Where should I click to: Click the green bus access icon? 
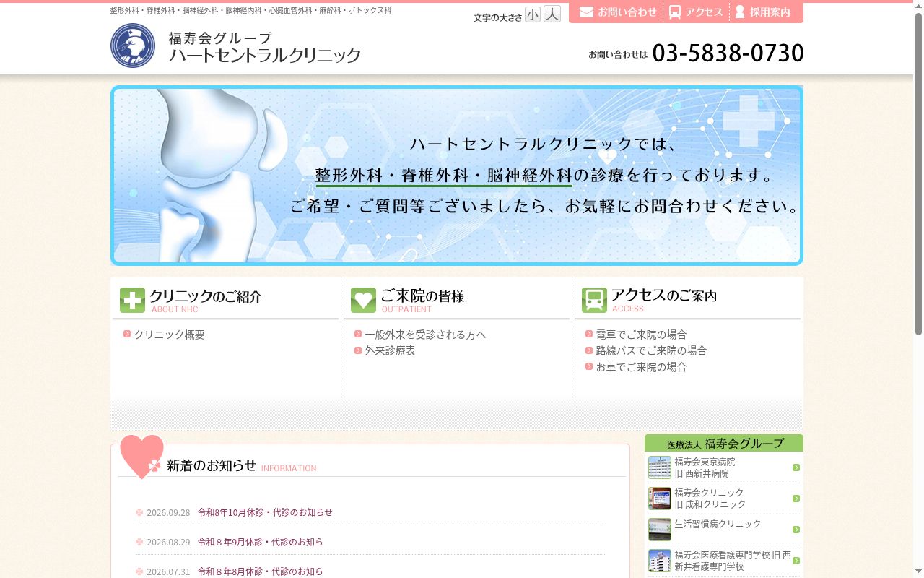coord(594,300)
